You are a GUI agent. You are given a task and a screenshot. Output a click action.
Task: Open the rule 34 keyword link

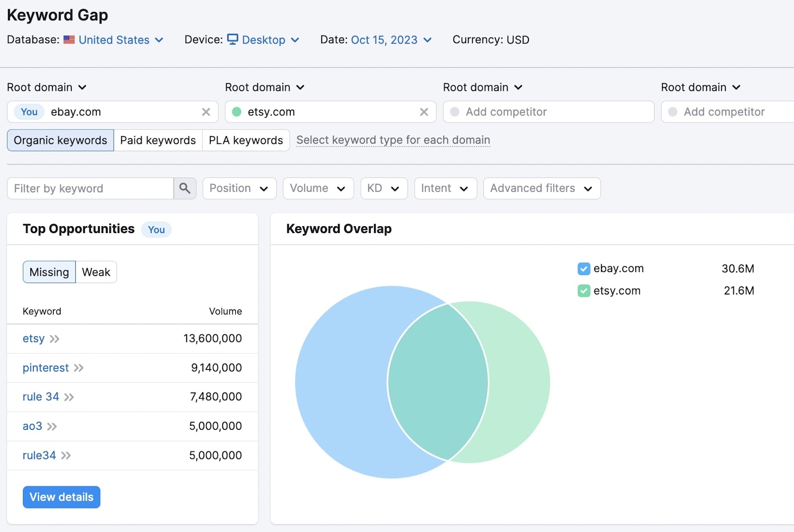coord(41,397)
